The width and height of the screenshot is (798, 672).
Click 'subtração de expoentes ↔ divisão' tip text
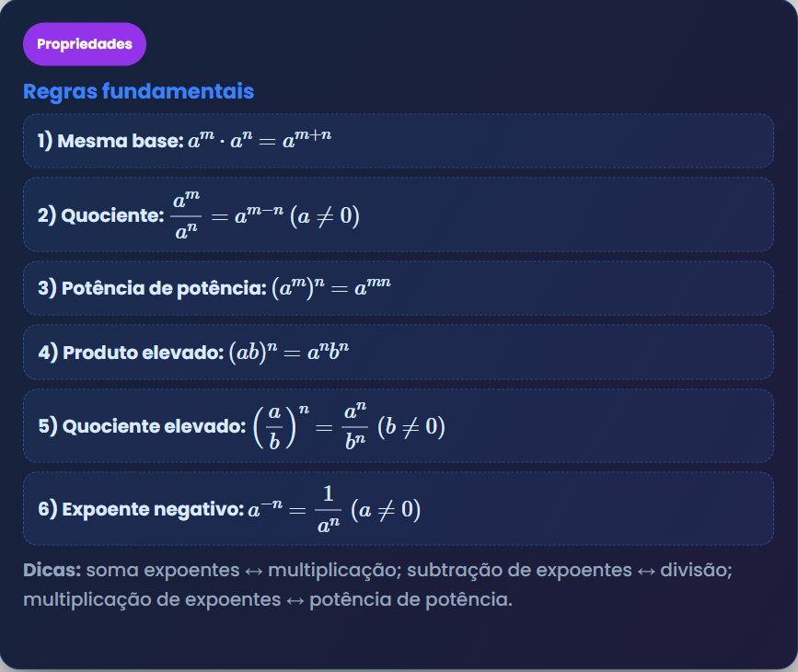tap(570, 570)
